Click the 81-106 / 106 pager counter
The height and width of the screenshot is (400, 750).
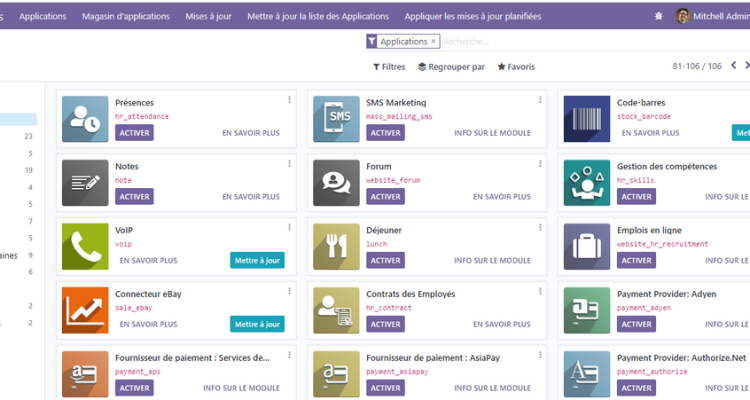click(697, 66)
